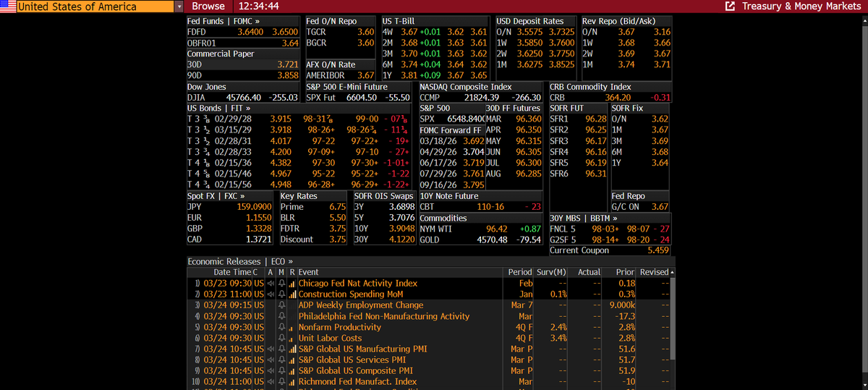Image resolution: width=868 pixels, height=390 pixels.
Task: Click the United States of America country field
Action: pyautogui.click(x=95, y=7)
